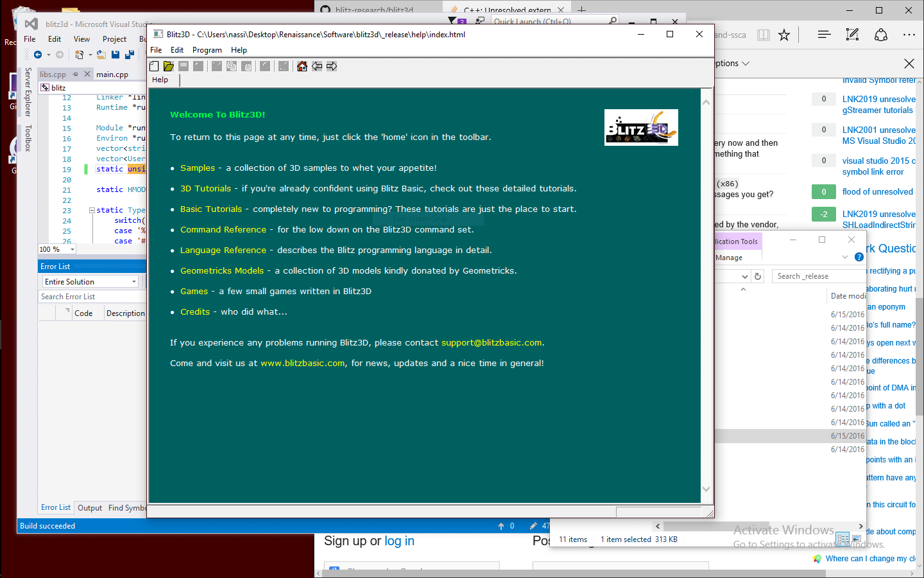Open the Language Reference link
924x578 pixels.
[x=223, y=250]
